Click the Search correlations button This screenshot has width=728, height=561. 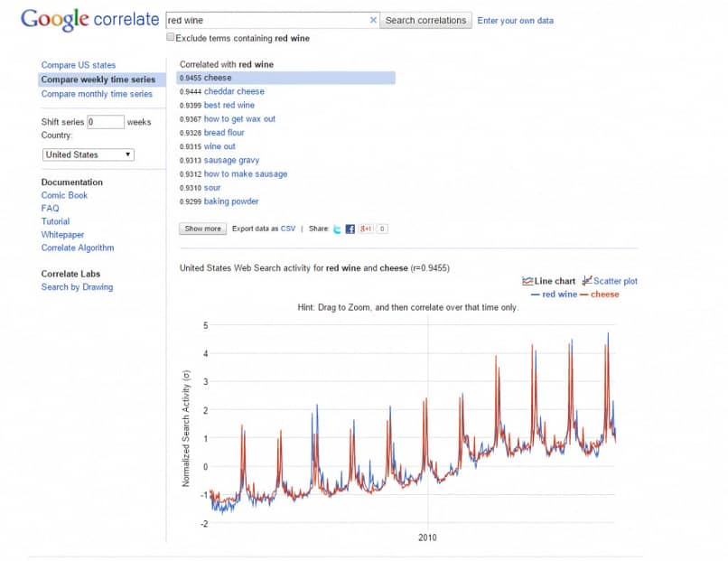pos(425,21)
